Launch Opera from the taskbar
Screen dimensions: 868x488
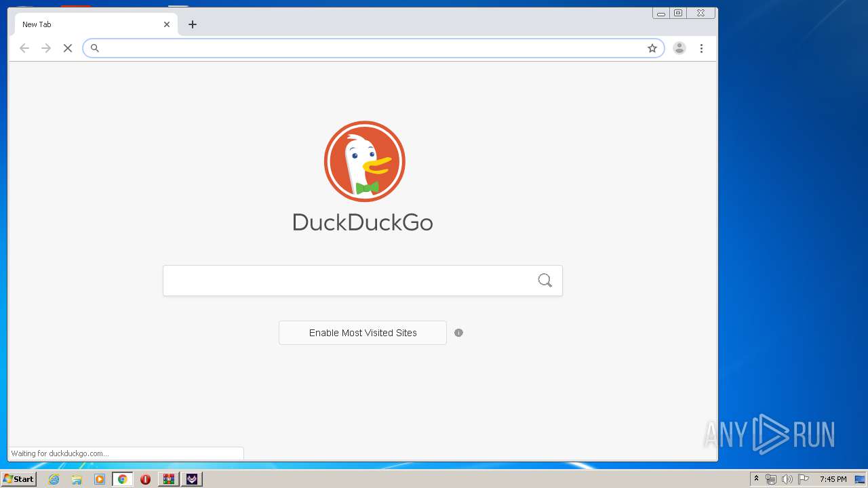click(x=145, y=479)
